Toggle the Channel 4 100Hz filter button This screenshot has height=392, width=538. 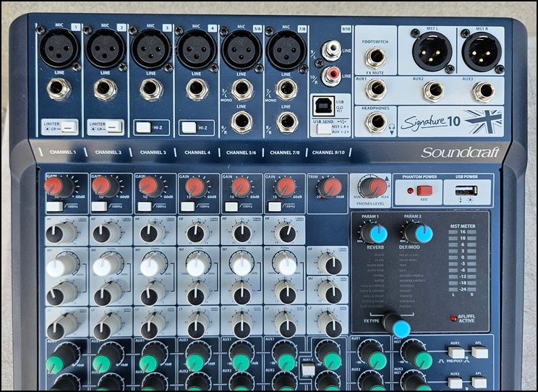[188, 207]
